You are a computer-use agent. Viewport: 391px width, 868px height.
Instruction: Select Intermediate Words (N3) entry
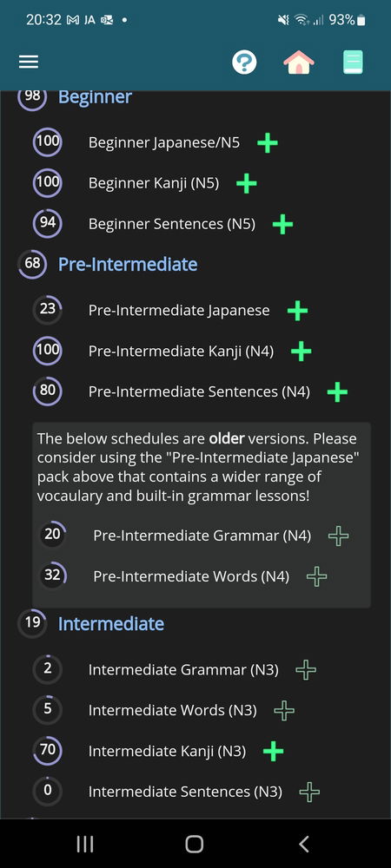pyautogui.click(x=172, y=710)
